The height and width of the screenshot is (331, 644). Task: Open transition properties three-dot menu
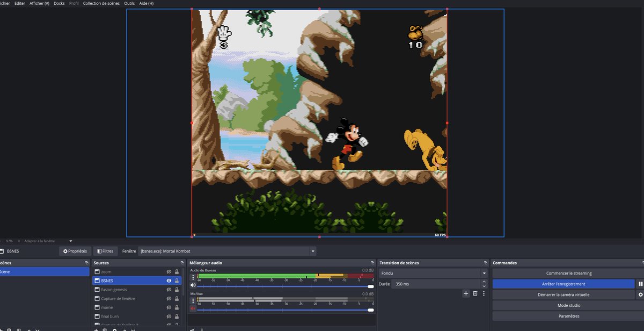484,293
